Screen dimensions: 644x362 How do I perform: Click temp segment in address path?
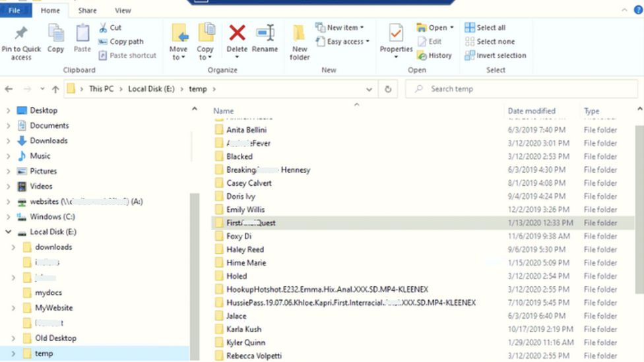pyautogui.click(x=197, y=89)
